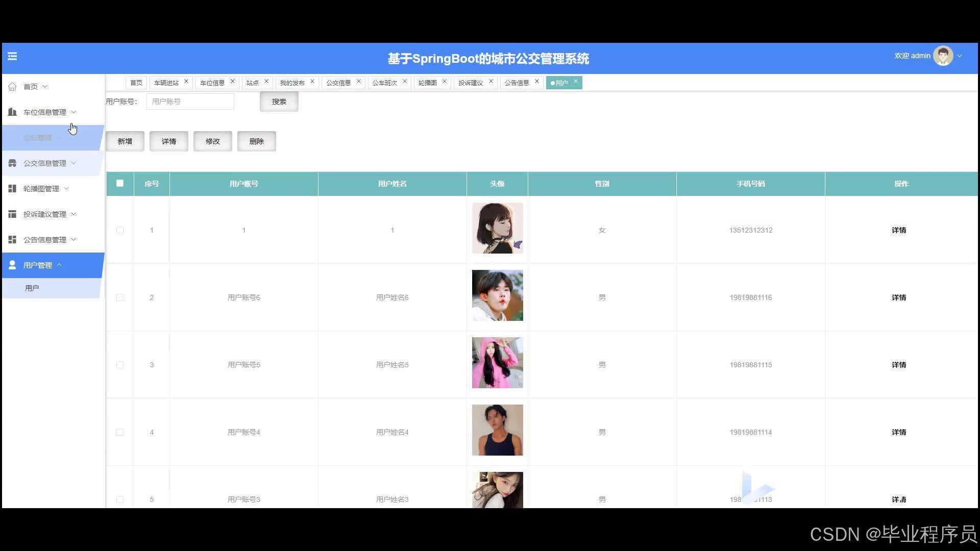Click the bus info management bus icon

tap(12, 163)
